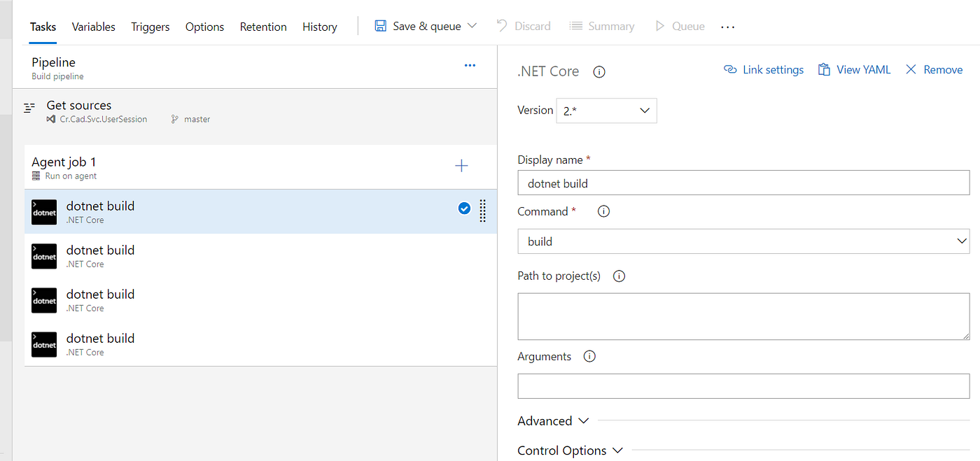Screen dimensions: 980x461
Task: Click the branch icon next to master
Action: [x=174, y=119]
